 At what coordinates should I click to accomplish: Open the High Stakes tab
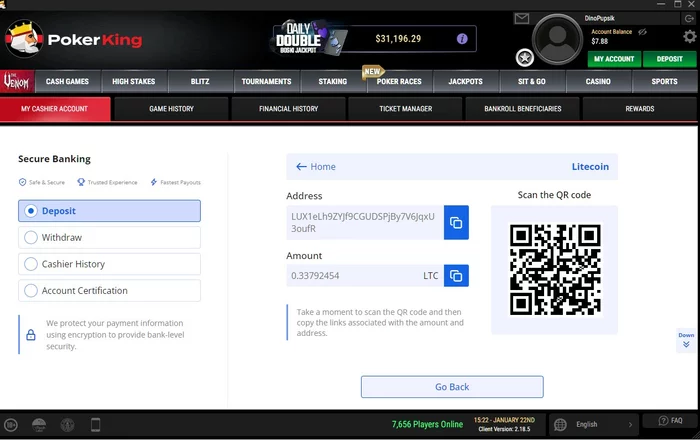click(133, 82)
